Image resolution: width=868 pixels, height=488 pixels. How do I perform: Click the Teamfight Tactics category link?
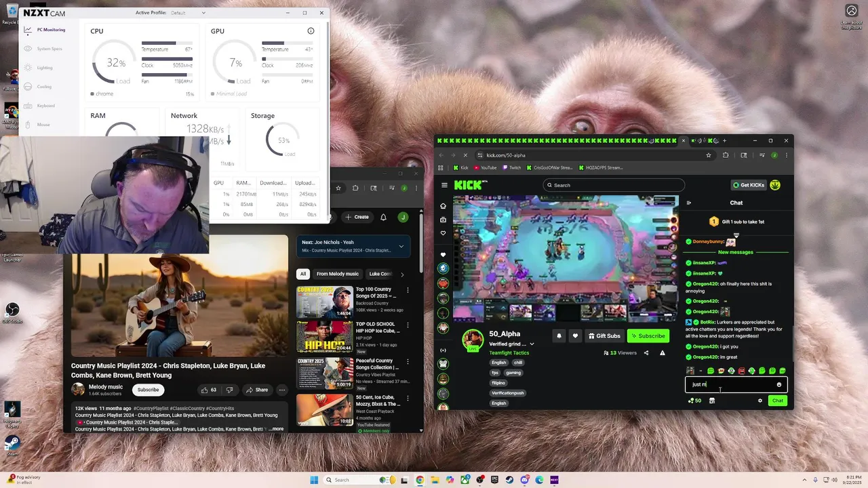(x=509, y=352)
